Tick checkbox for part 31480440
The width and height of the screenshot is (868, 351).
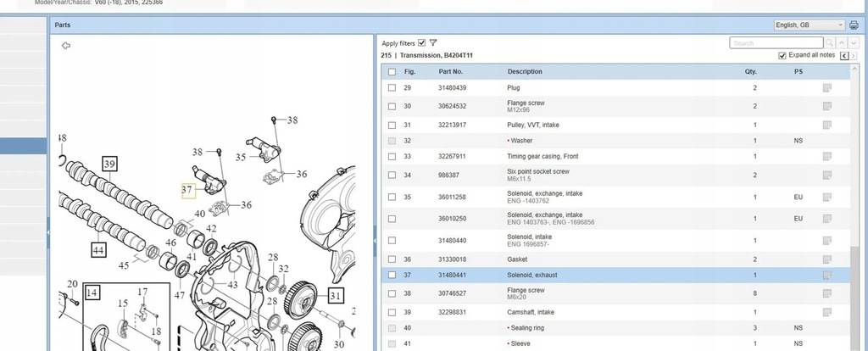tap(392, 240)
